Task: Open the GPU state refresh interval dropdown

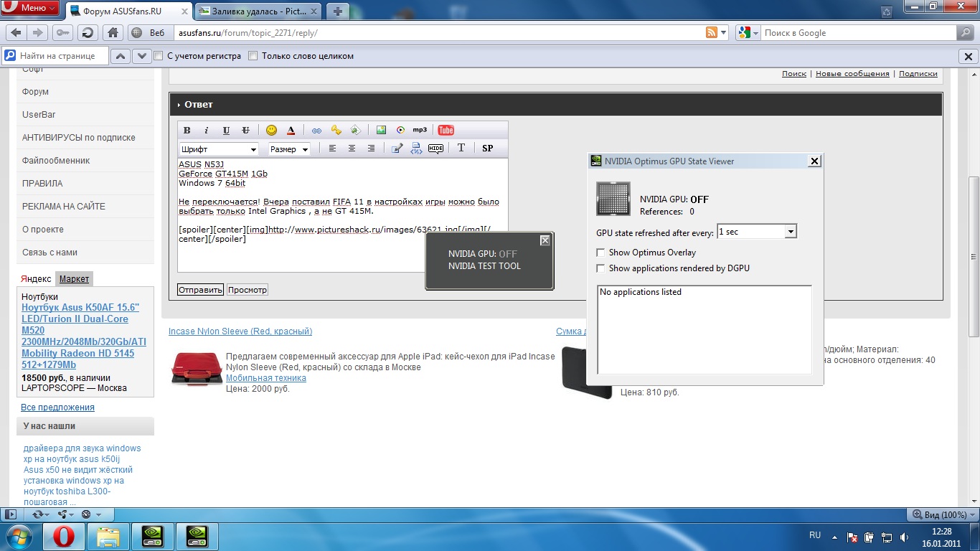Action: (757, 232)
